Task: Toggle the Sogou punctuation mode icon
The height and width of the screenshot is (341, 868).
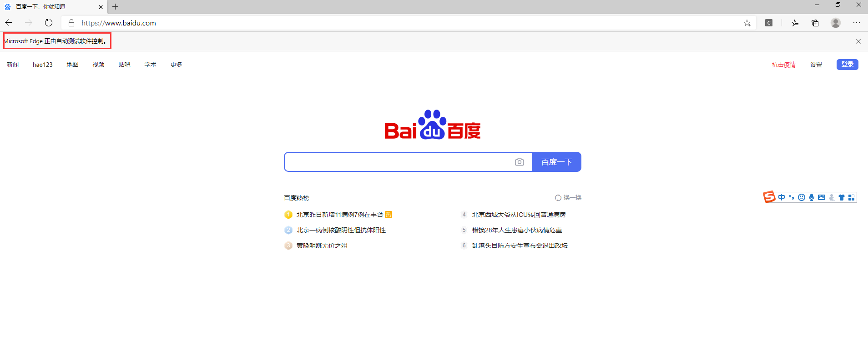Action: (x=792, y=197)
